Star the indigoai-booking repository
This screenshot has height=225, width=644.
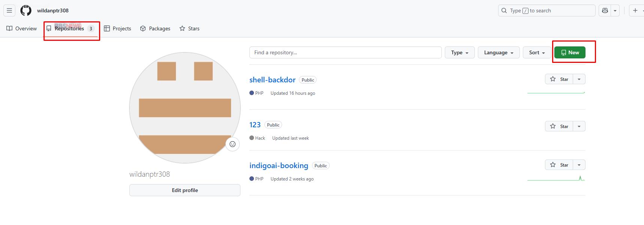pos(559,165)
